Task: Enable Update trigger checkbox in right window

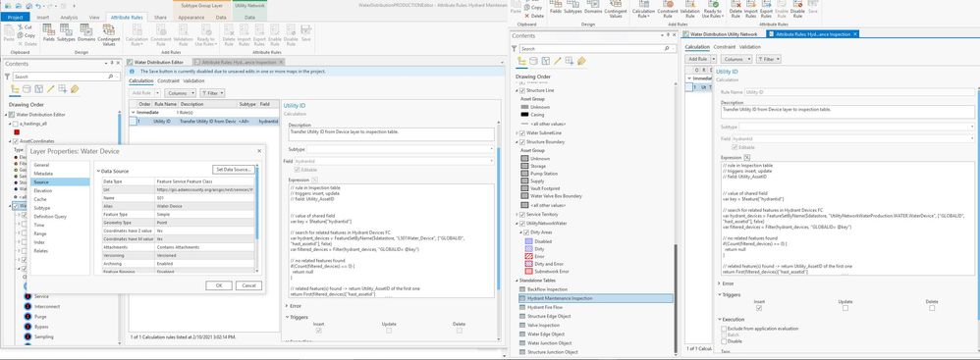Action: coord(845,308)
